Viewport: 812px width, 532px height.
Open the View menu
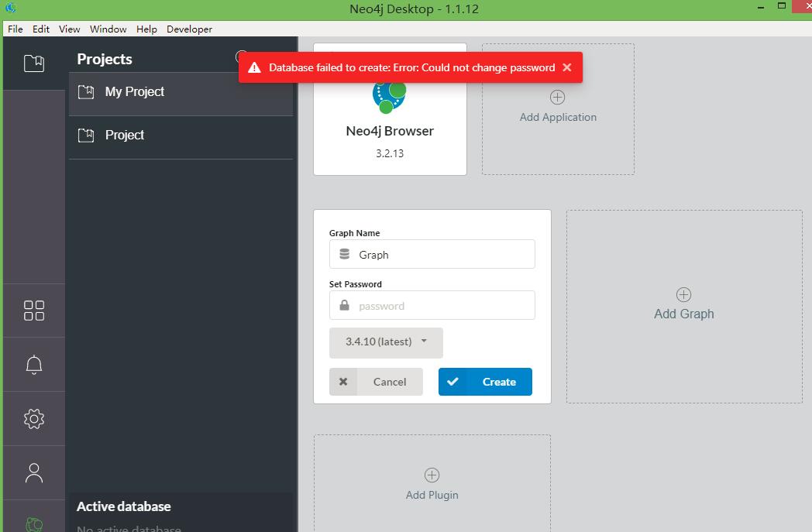pyautogui.click(x=70, y=29)
